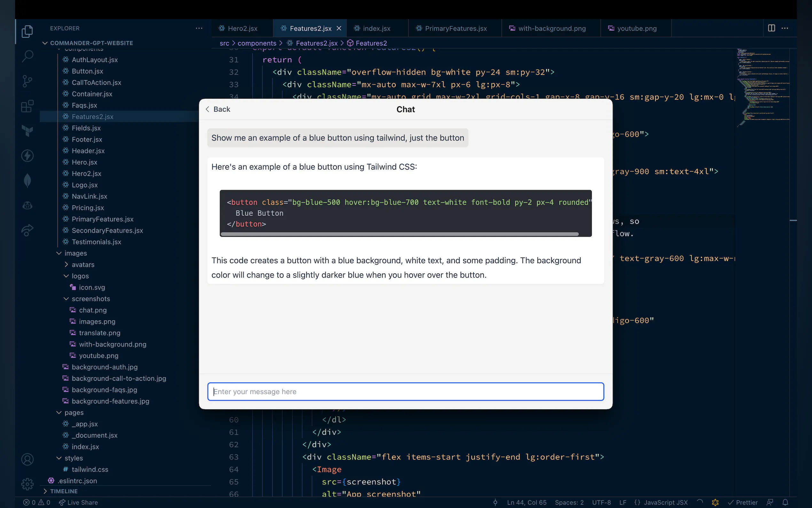The height and width of the screenshot is (508, 812).
Task: Click the Prettier status bar item
Action: [743, 502]
